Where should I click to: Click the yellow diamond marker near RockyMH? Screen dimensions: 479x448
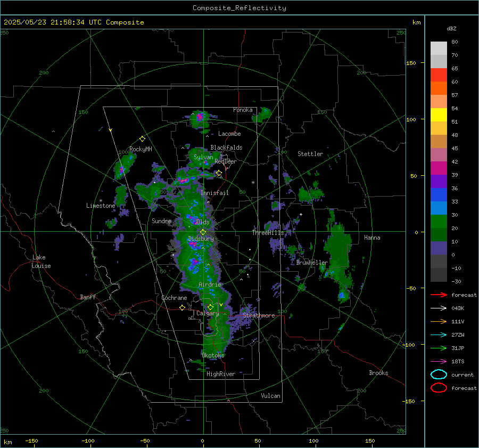142,139
